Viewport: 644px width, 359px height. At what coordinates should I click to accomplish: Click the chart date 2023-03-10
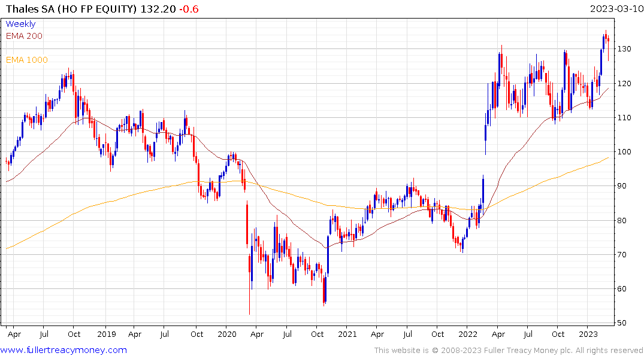pyautogui.click(x=616, y=9)
